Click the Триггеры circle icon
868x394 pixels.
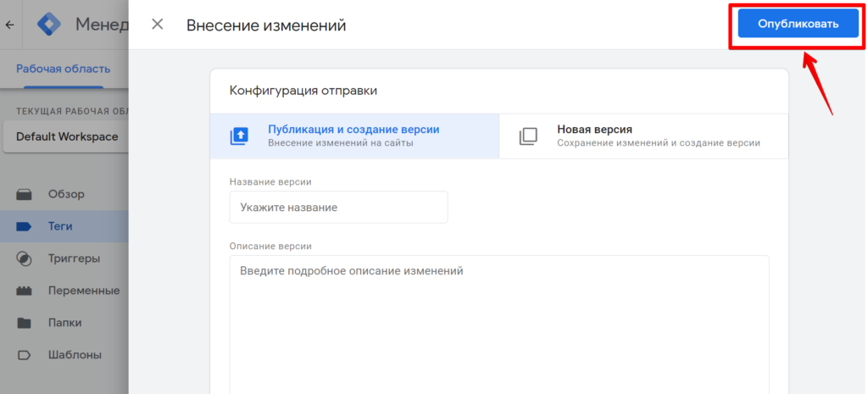[25, 258]
